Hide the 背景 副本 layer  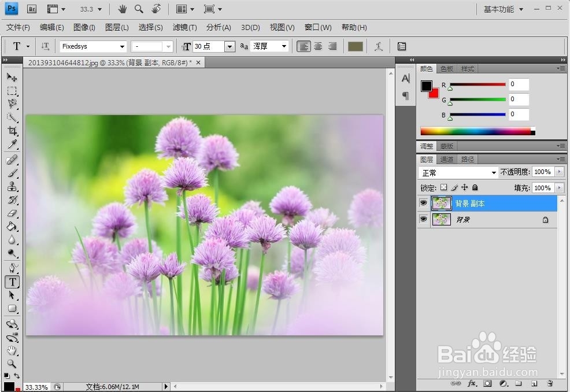click(x=423, y=203)
